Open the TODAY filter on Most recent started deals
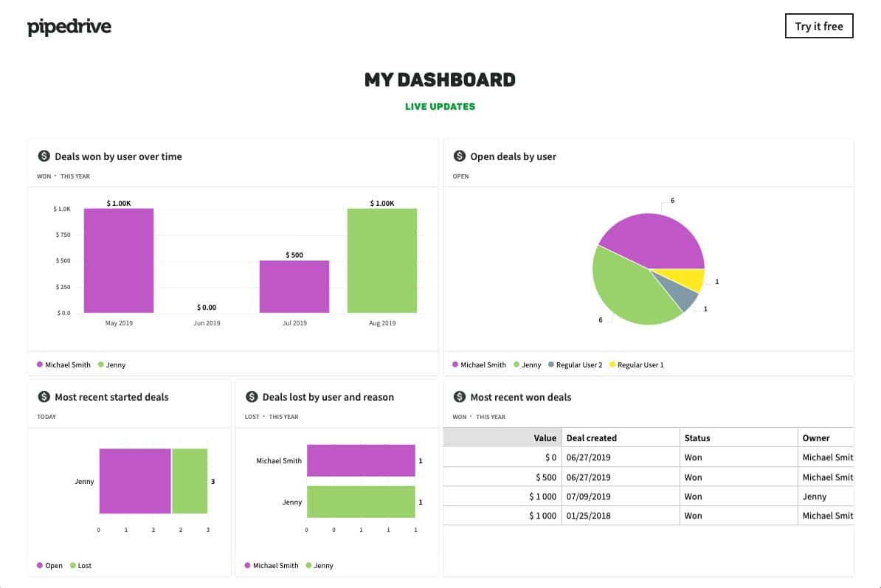This screenshot has height=588, width=881. (x=46, y=417)
